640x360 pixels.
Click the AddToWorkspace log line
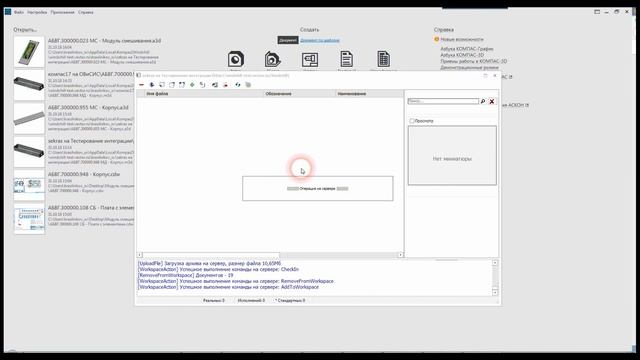(228, 287)
